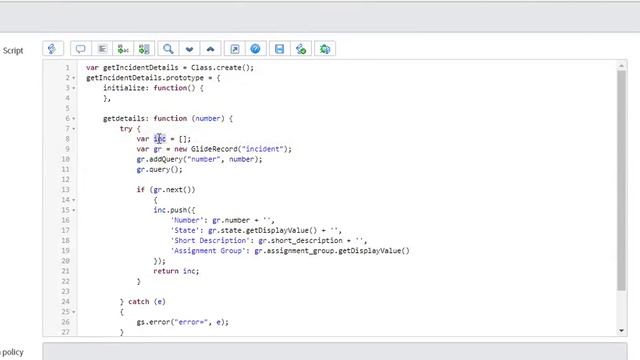
Task: Click the Find Next down-chevron icon
Action: [x=189, y=49]
